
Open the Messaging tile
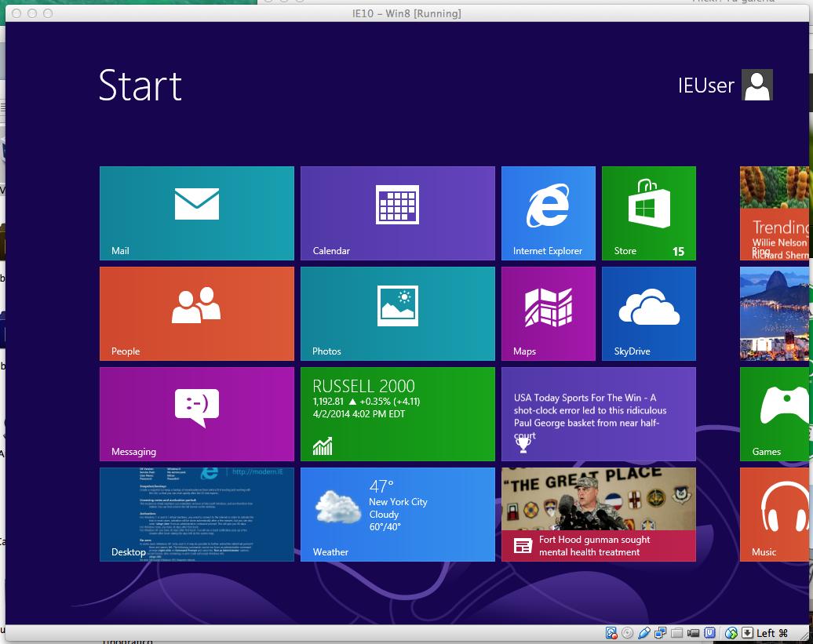(x=197, y=413)
